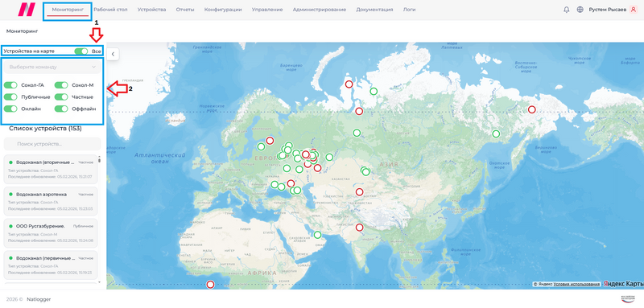Select red marker north of Caspian Sea
The width and height of the screenshot is (644, 308).
point(317,168)
